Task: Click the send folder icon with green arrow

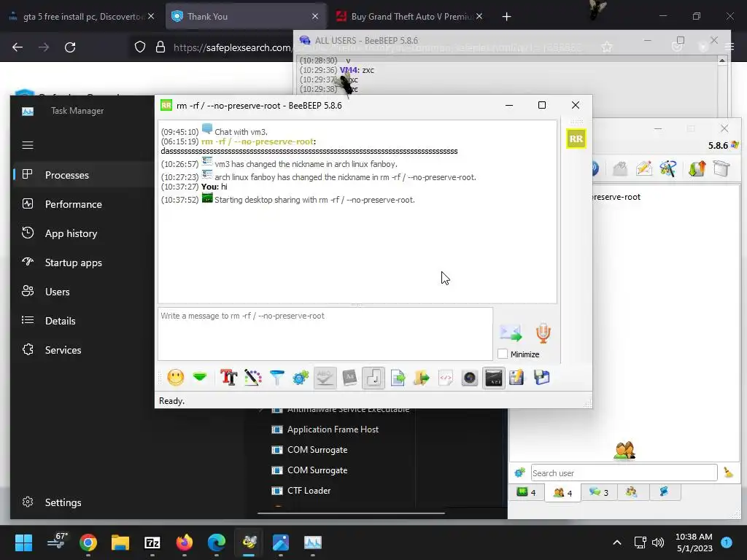Action: coord(421,378)
